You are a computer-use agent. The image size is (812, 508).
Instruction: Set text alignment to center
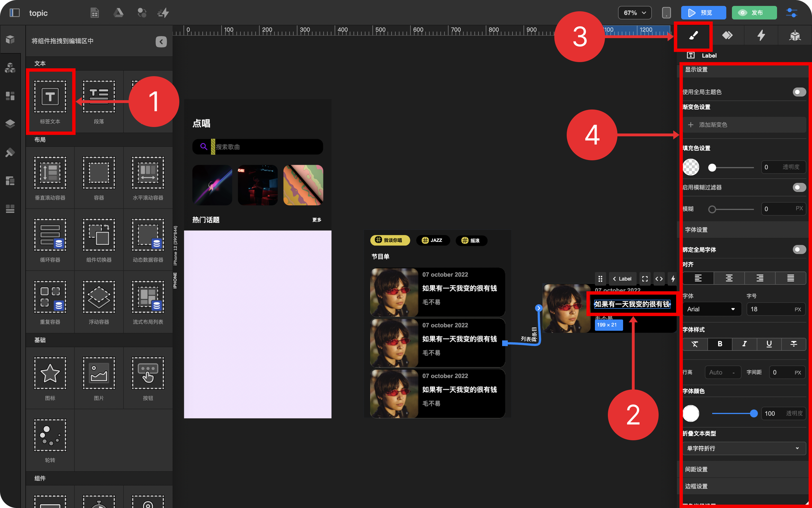(x=729, y=278)
